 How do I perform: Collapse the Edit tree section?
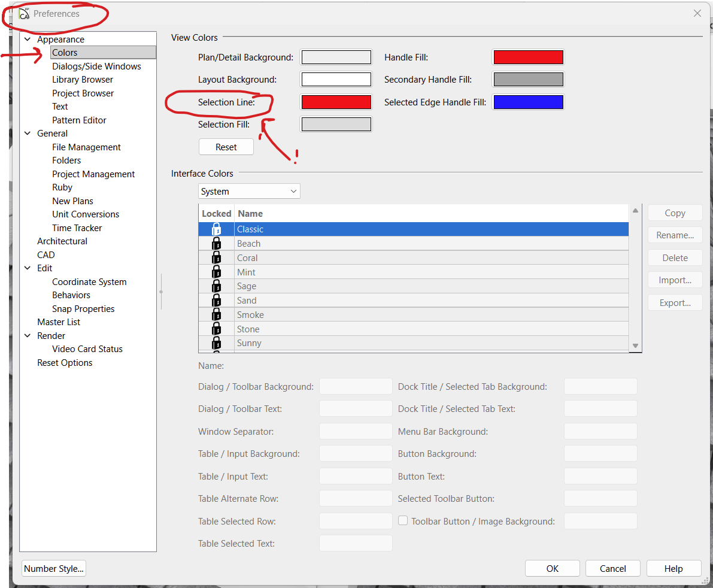pos(28,268)
